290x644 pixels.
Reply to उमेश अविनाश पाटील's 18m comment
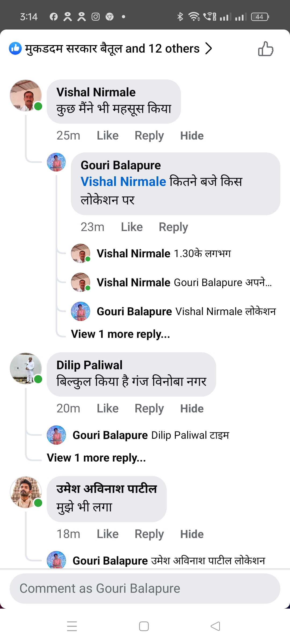149,534
